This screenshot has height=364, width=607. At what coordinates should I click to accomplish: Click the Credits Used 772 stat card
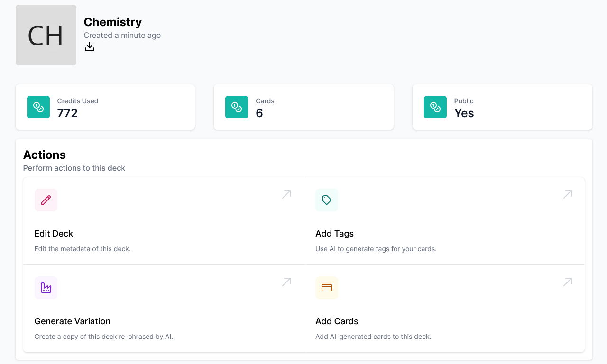(105, 107)
